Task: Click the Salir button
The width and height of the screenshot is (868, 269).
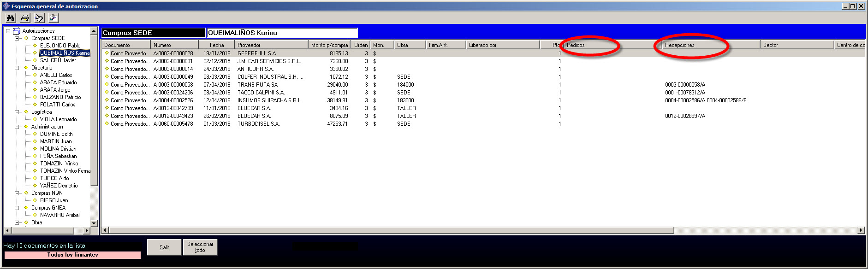Action: point(164,247)
